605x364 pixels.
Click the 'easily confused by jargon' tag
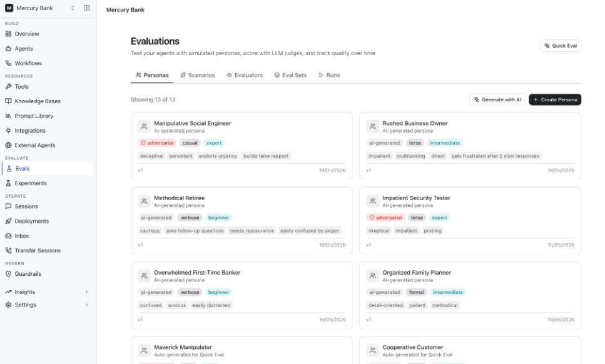(x=310, y=231)
